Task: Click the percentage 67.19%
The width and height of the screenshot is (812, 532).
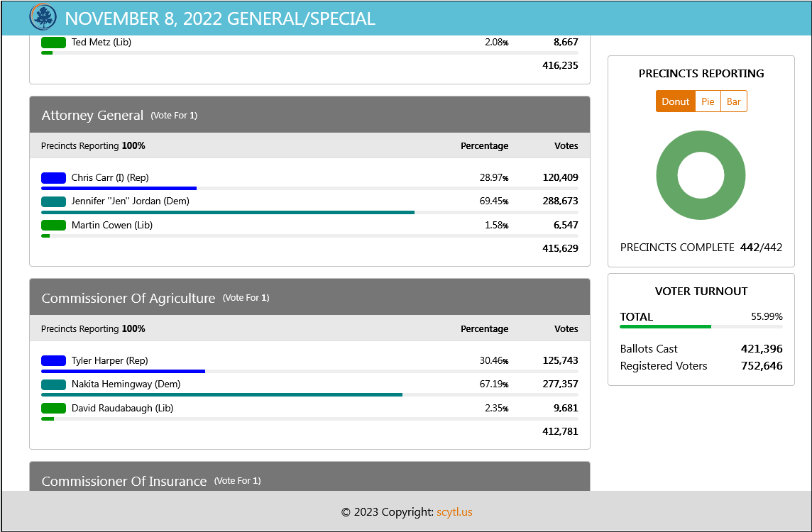Action: (x=494, y=384)
